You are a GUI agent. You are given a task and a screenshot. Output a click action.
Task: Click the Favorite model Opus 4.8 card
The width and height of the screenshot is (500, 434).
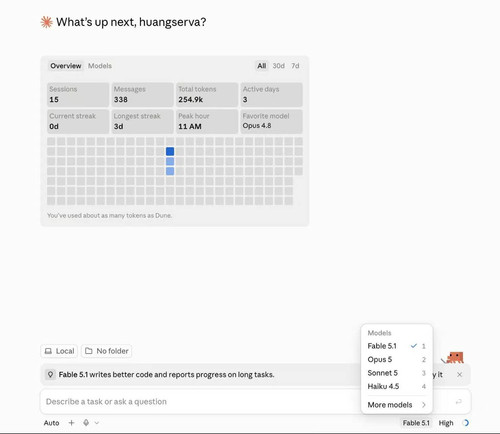coord(272,122)
